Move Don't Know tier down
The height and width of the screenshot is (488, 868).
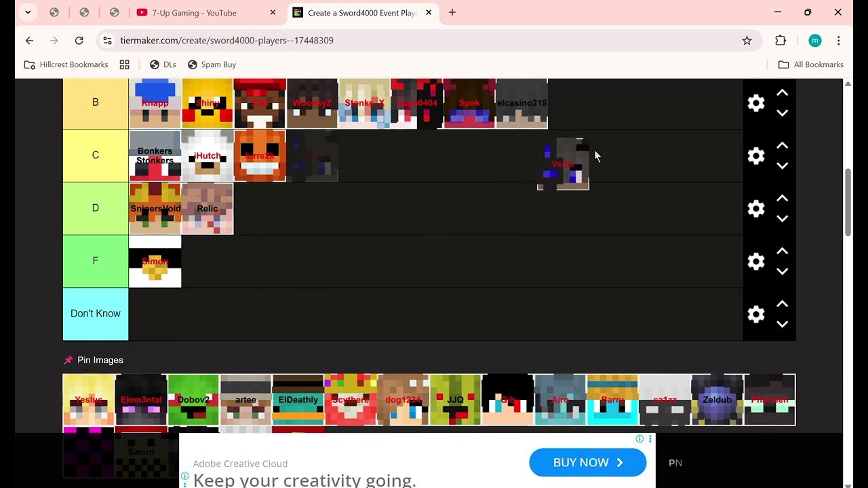click(783, 325)
